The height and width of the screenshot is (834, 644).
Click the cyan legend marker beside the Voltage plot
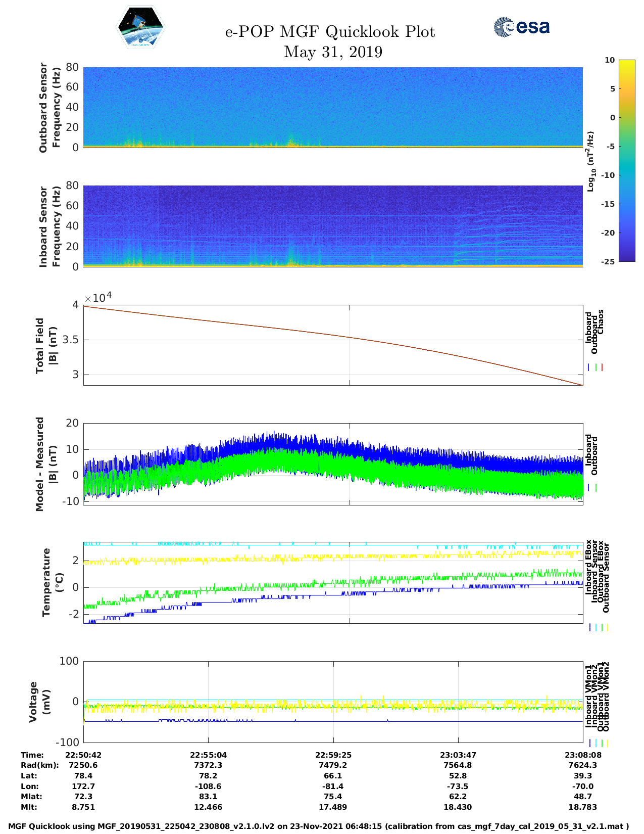(x=596, y=743)
